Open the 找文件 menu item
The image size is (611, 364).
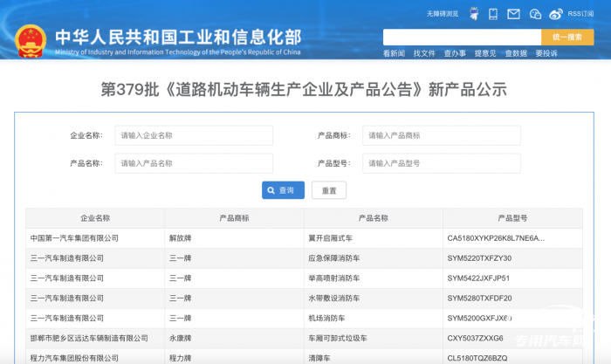pyautogui.click(x=424, y=53)
